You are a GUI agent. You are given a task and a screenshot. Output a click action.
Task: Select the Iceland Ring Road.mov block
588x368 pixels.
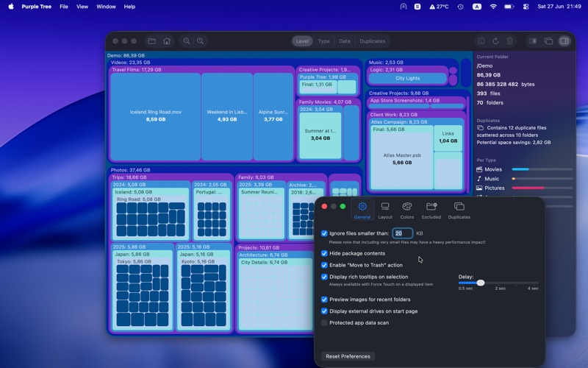click(x=156, y=116)
